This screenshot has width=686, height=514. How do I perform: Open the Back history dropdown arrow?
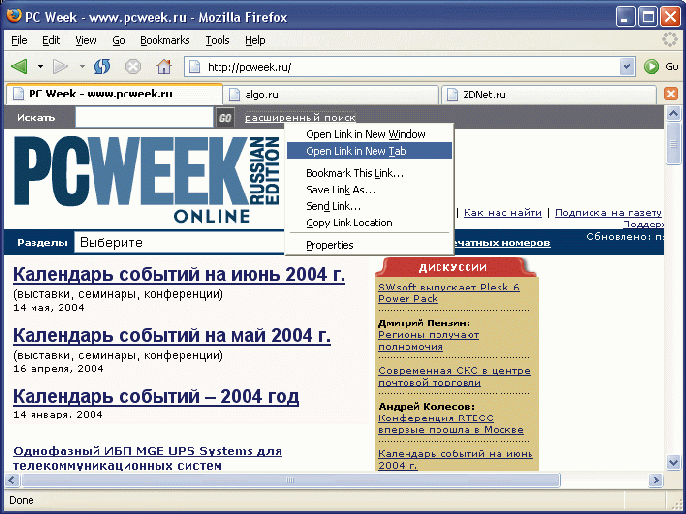40,66
